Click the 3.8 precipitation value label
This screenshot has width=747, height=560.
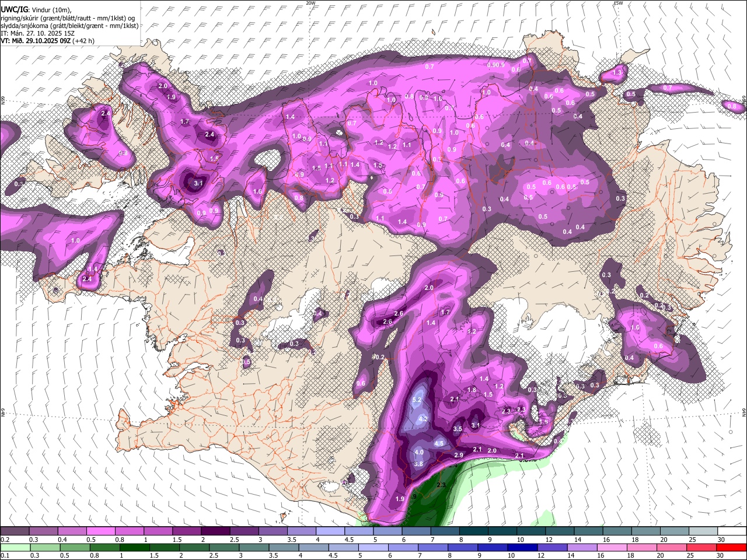tap(418, 464)
